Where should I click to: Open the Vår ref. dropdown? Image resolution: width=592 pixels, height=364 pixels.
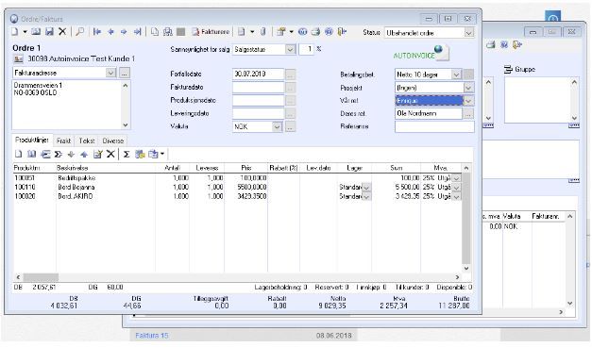pyautogui.click(x=468, y=101)
